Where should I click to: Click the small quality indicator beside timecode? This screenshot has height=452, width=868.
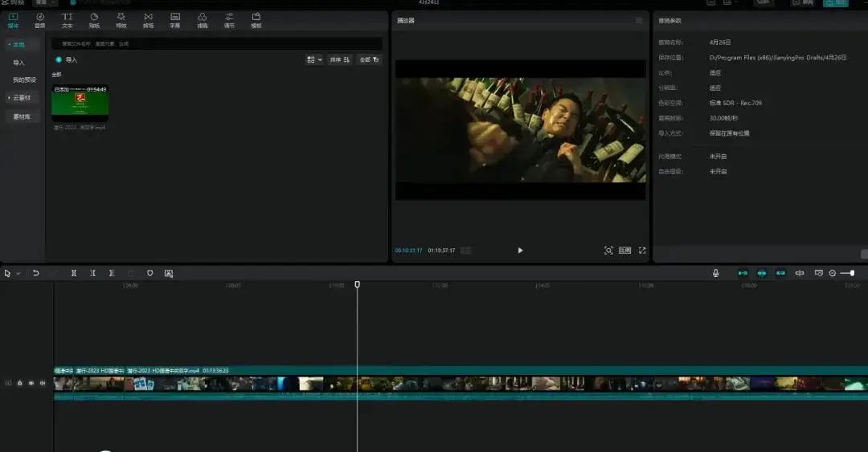pos(465,250)
